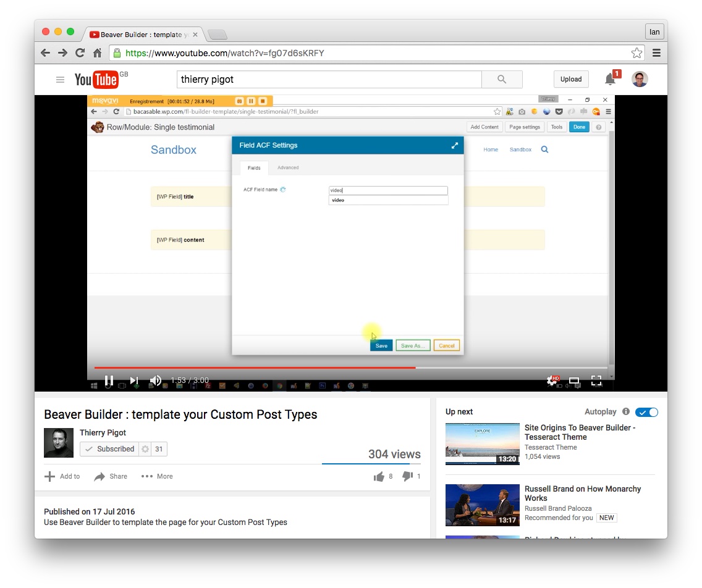The width and height of the screenshot is (702, 588).
Task: Go forward in Chrome browser
Action: click(62, 52)
